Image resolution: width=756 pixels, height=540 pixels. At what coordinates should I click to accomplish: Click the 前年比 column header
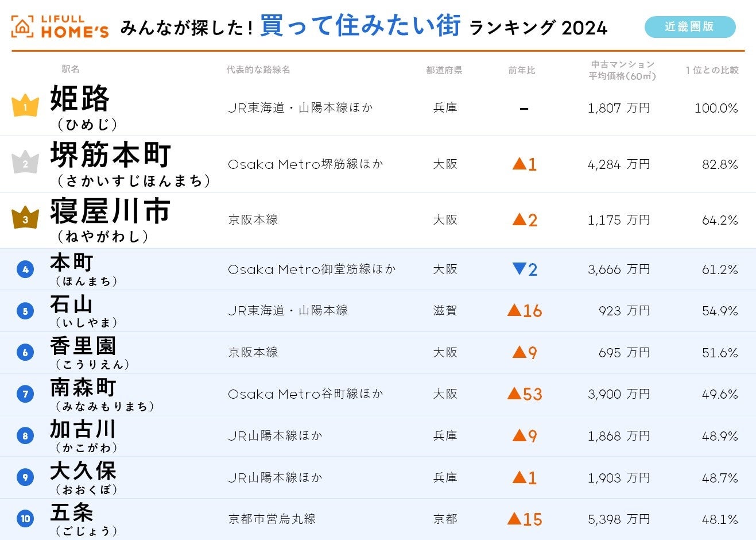[521, 70]
